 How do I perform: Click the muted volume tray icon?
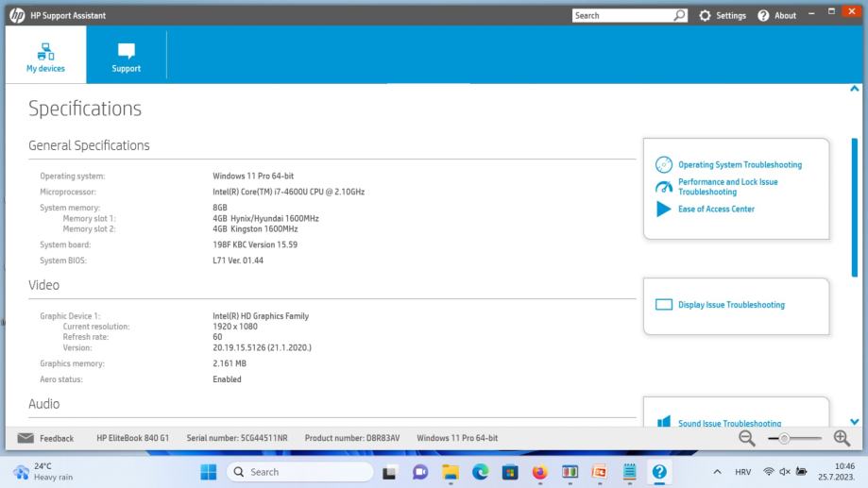point(784,472)
